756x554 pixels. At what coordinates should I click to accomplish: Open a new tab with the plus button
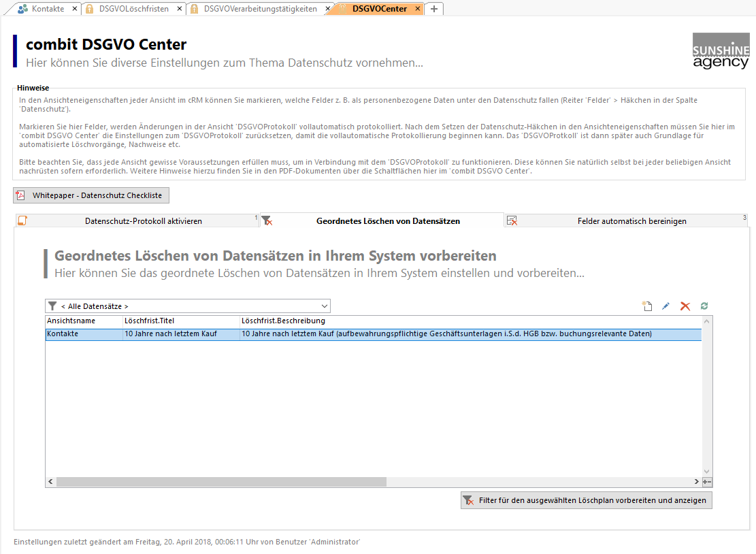434,9
